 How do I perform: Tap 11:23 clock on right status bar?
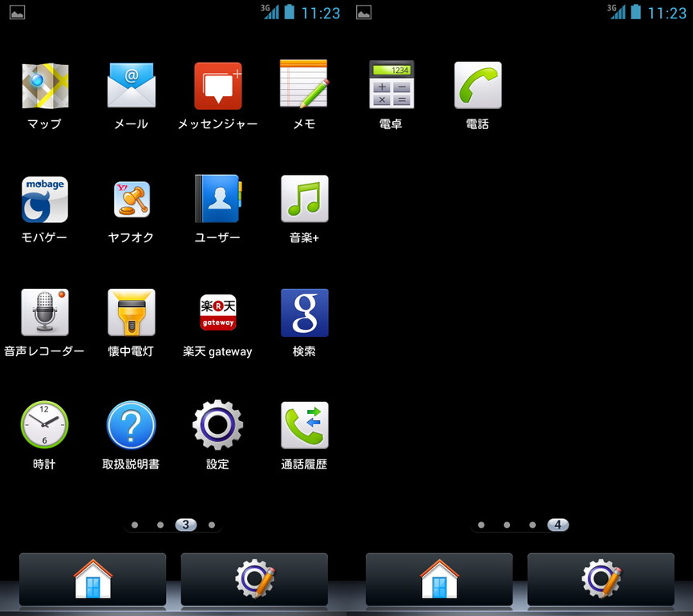click(x=667, y=13)
